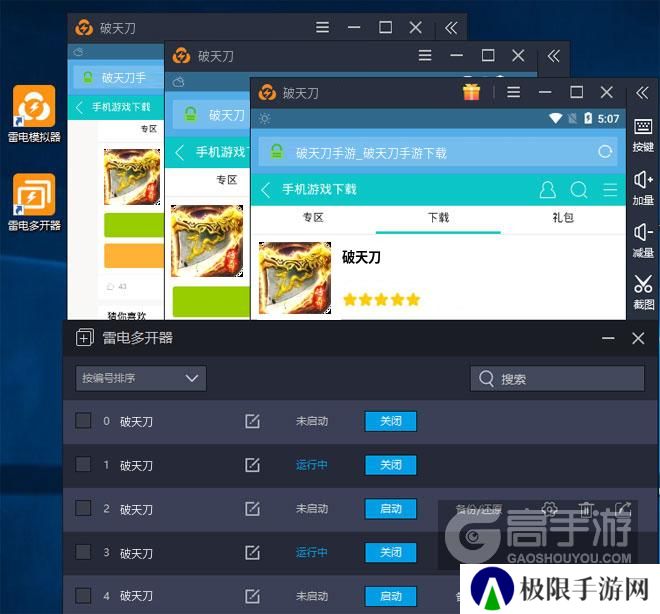Click double arrow in rear 破天刀 window

click(x=451, y=28)
